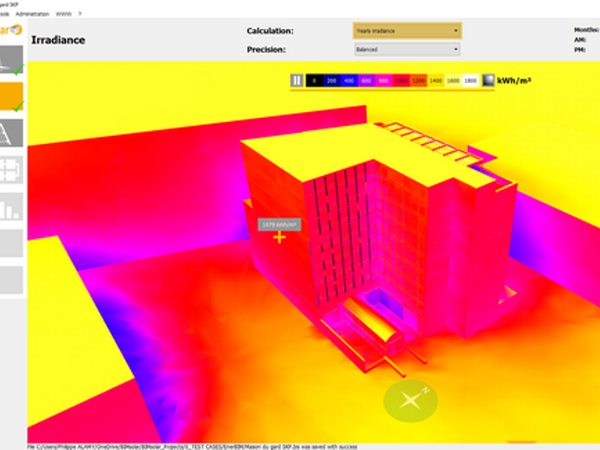This screenshot has height=450, width=600.
Task: Open the Calculation dropdown showing Yearly irradiance
Action: [406, 30]
